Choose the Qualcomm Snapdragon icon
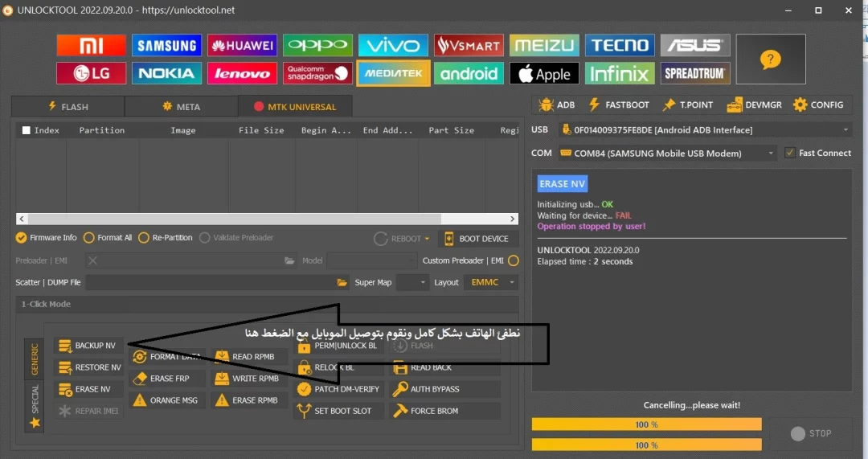868x459 pixels. (x=317, y=74)
